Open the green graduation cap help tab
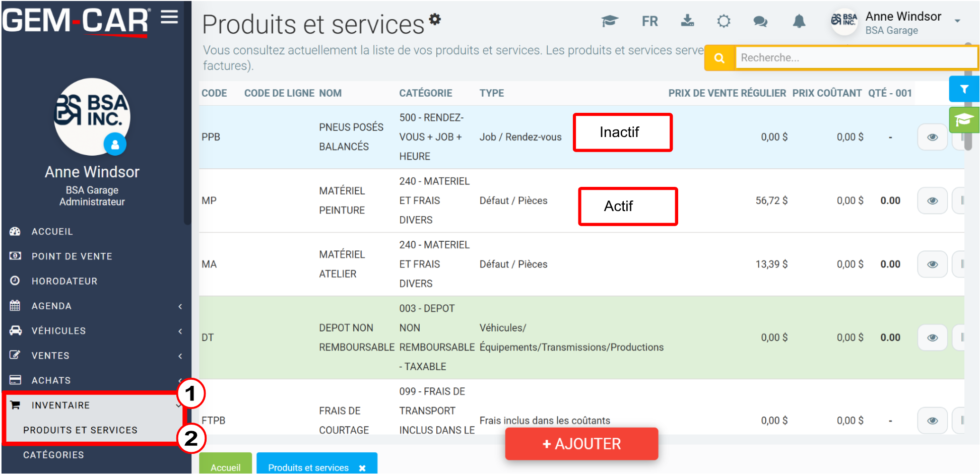The height and width of the screenshot is (474, 980). click(964, 120)
